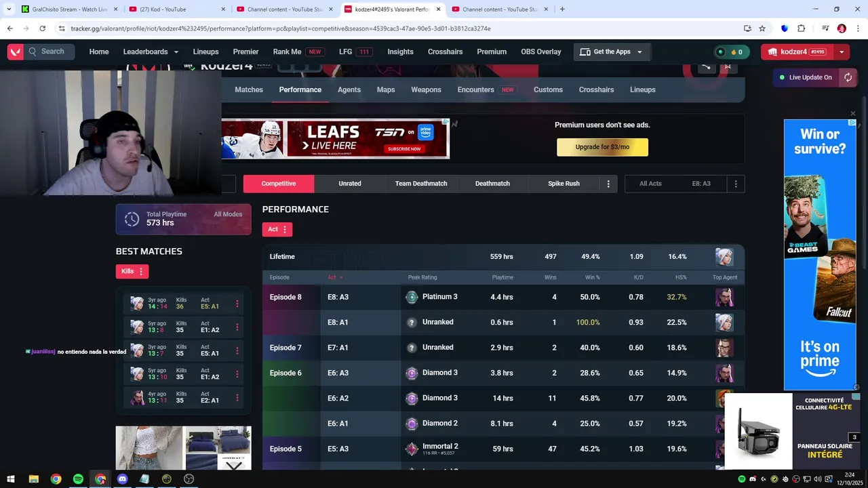Open the OBS Overlay nav link
868x488 pixels.
point(540,52)
